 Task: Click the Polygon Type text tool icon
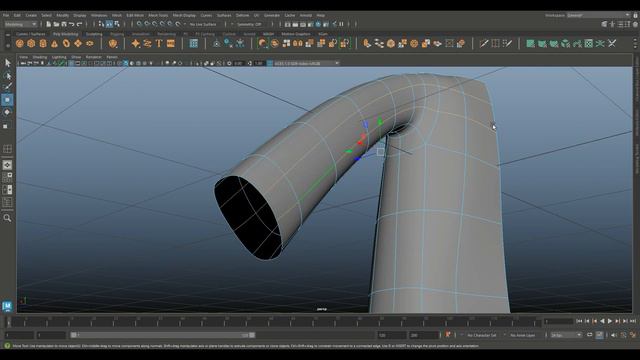point(159,43)
